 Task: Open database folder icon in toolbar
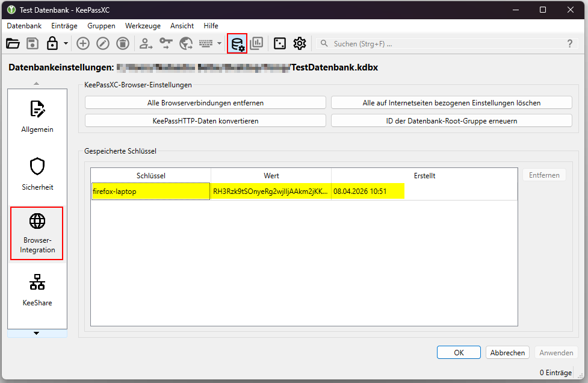tap(13, 43)
